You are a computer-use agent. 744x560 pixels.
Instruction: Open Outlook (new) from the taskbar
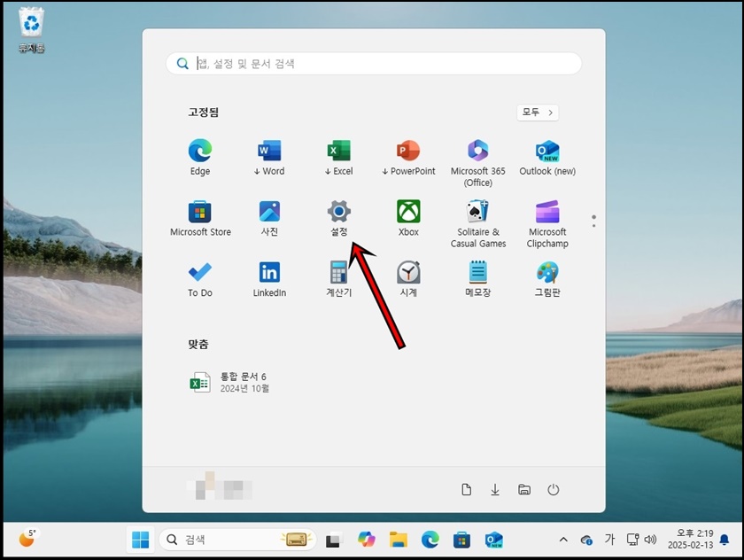point(494,540)
